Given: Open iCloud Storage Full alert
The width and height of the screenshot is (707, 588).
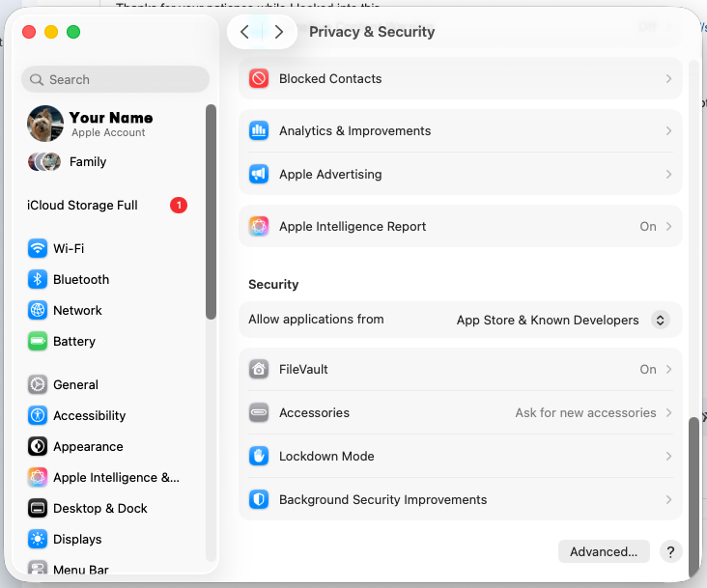Looking at the screenshot, I should point(82,205).
